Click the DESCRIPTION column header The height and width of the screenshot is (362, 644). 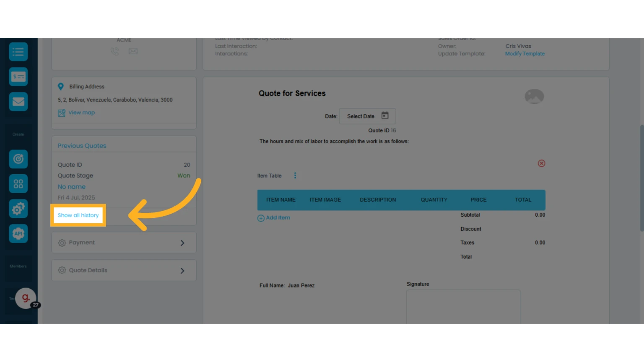[378, 200]
